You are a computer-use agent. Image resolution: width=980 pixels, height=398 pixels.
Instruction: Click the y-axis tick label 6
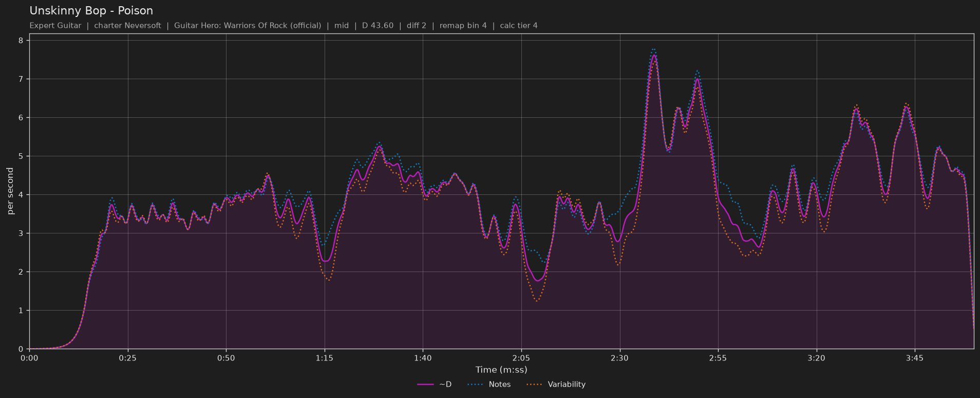pos(22,118)
